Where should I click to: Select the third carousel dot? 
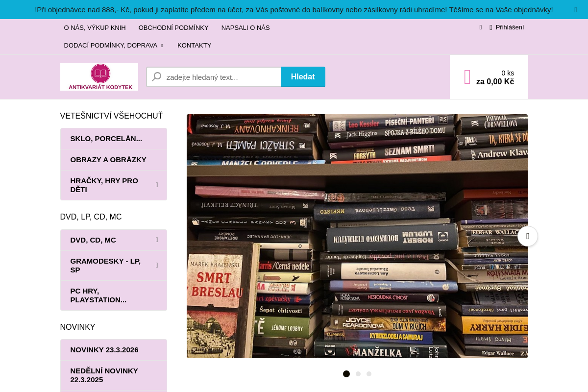[x=369, y=374]
